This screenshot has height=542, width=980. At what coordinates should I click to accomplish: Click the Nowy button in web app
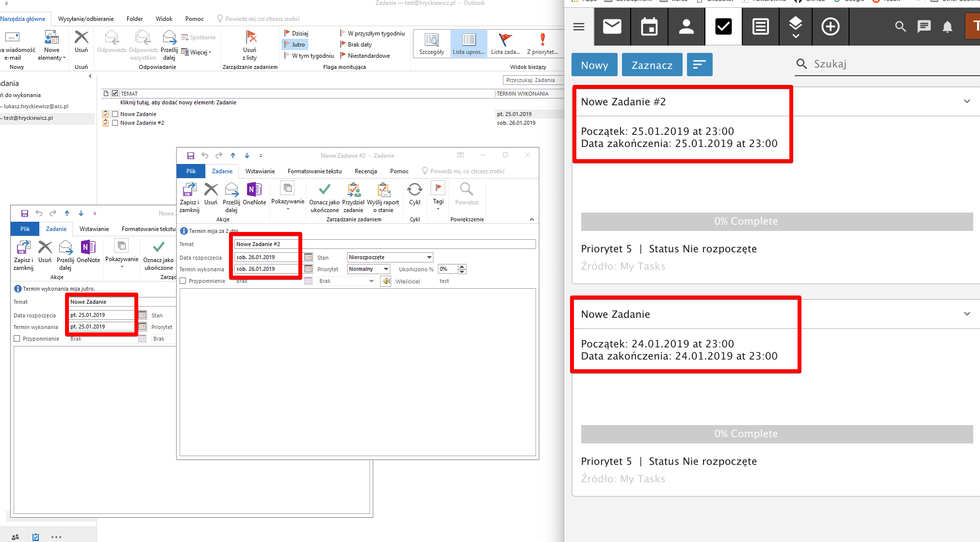594,65
